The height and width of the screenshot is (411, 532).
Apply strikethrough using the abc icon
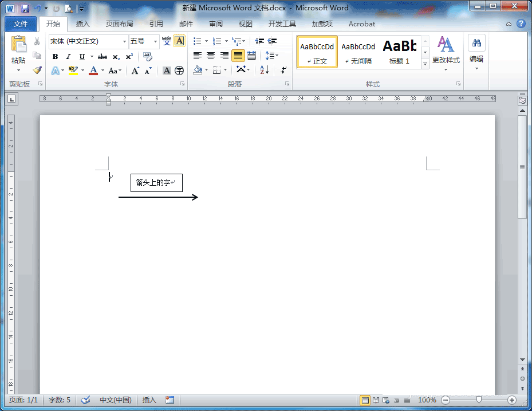click(x=103, y=57)
